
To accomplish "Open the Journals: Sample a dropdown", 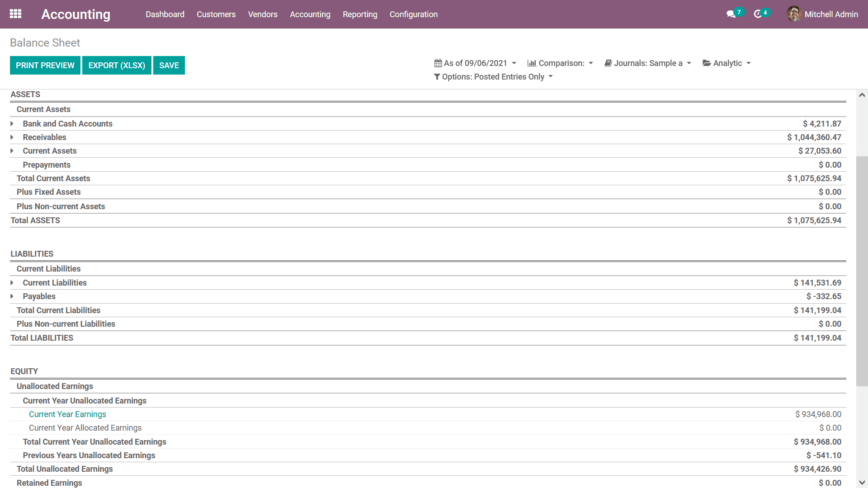I will pos(648,63).
